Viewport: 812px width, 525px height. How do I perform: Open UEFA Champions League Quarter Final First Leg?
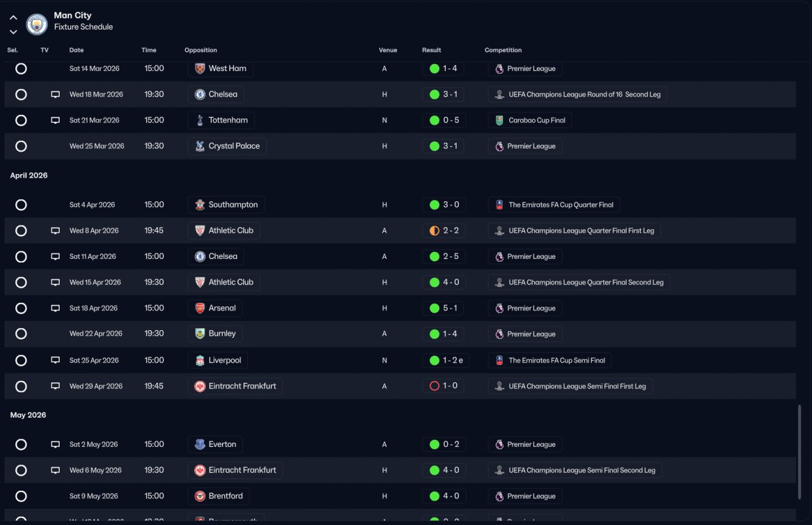[x=574, y=231]
